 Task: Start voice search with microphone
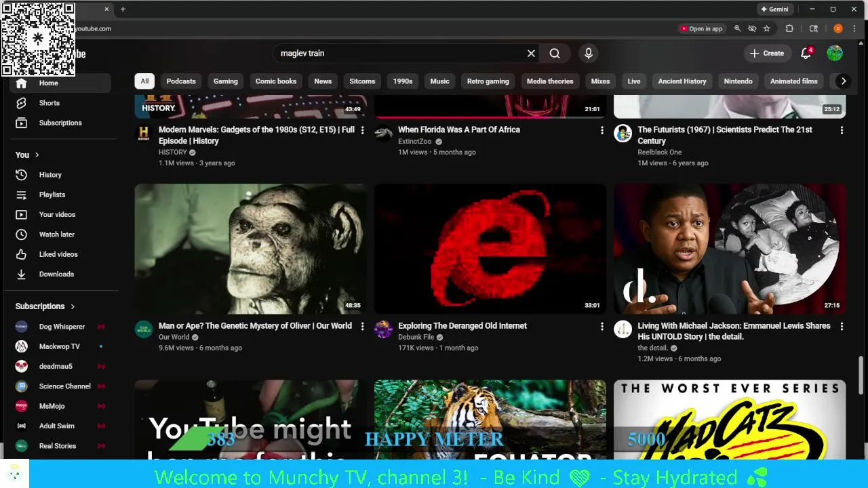click(x=588, y=54)
